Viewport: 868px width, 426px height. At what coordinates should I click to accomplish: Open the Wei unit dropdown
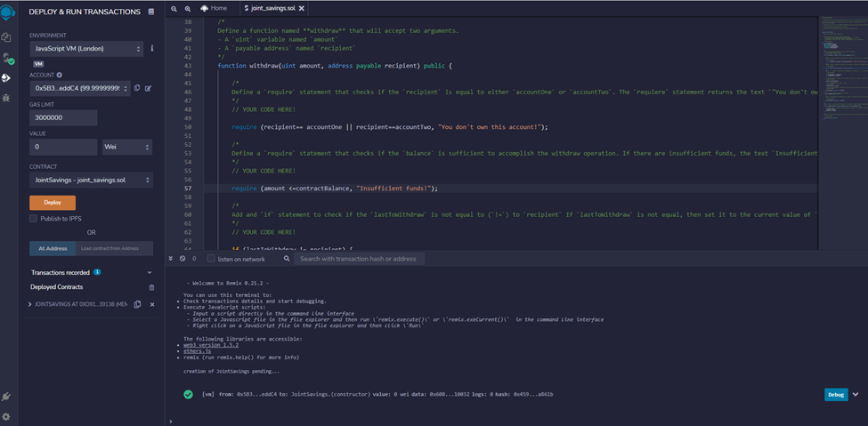[x=127, y=147]
